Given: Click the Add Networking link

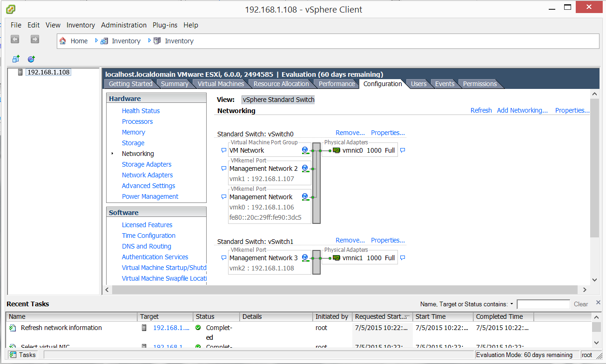Looking at the screenshot, I should pos(522,110).
